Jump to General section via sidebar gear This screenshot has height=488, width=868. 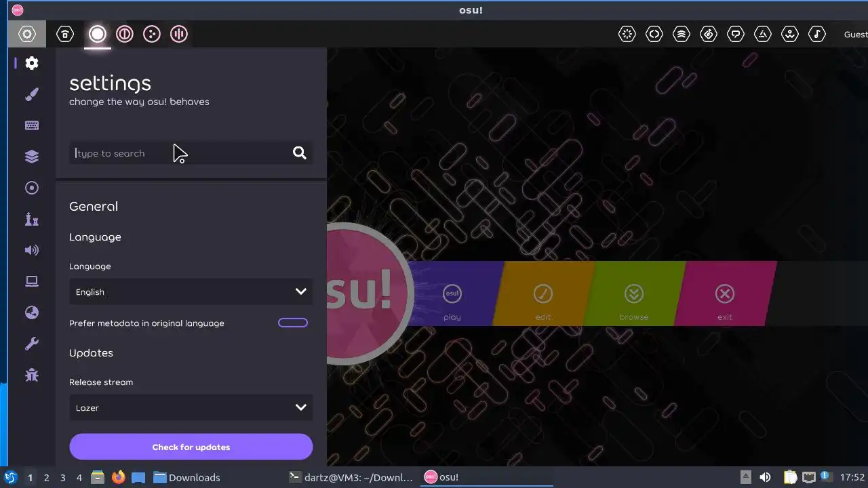click(x=32, y=63)
